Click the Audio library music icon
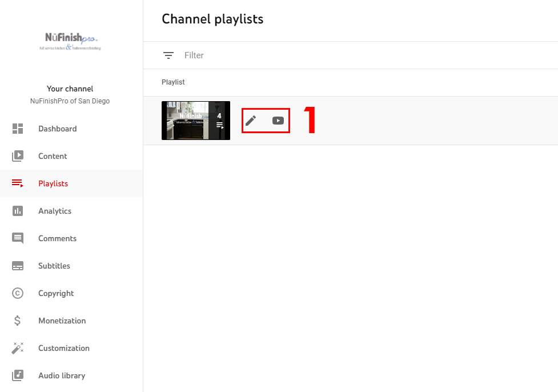558x392 pixels. pyautogui.click(x=18, y=375)
